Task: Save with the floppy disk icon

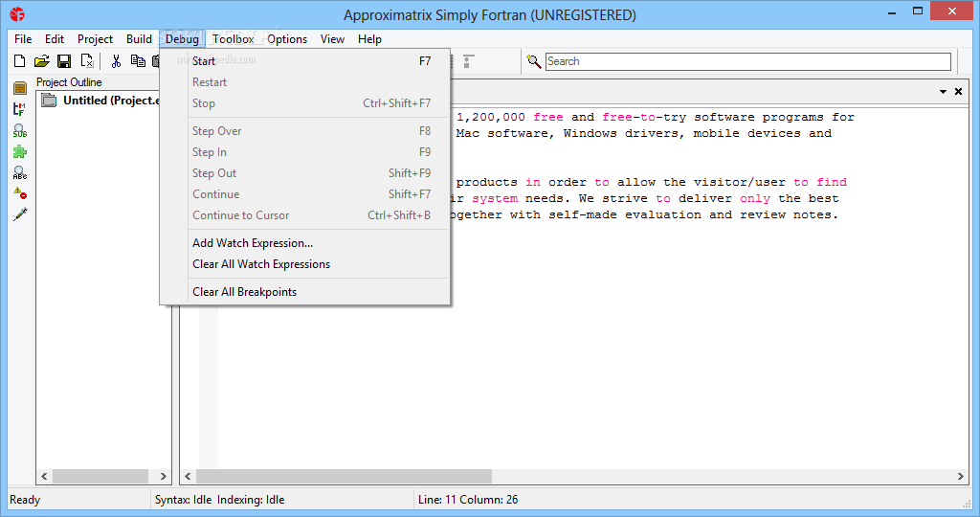Action: pos(64,61)
